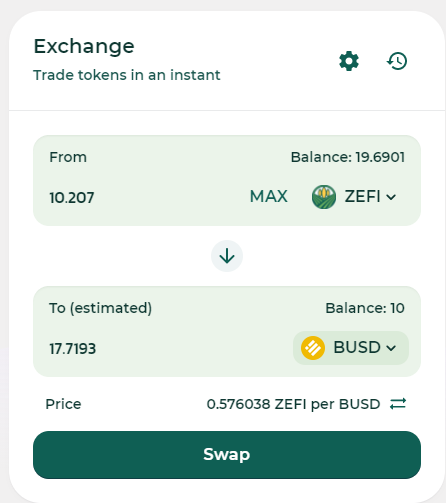Open the BUSD currency selector
Screen dimensions: 446x503
pyautogui.click(x=351, y=348)
